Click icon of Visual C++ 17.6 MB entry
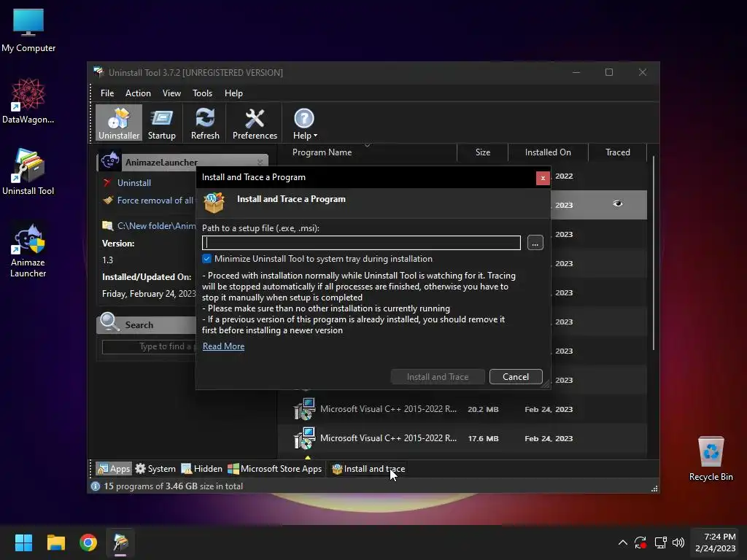Viewport: 747px width, 560px height. (x=304, y=438)
